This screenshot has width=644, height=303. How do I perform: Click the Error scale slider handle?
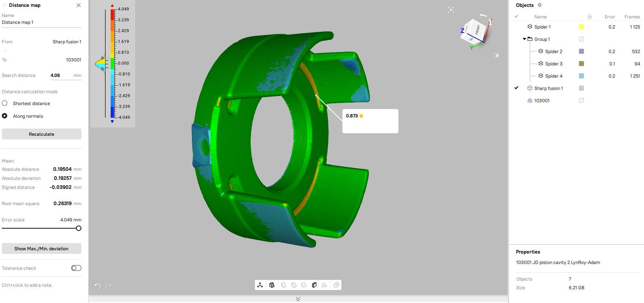pyautogui.click(x=78, y=228)
